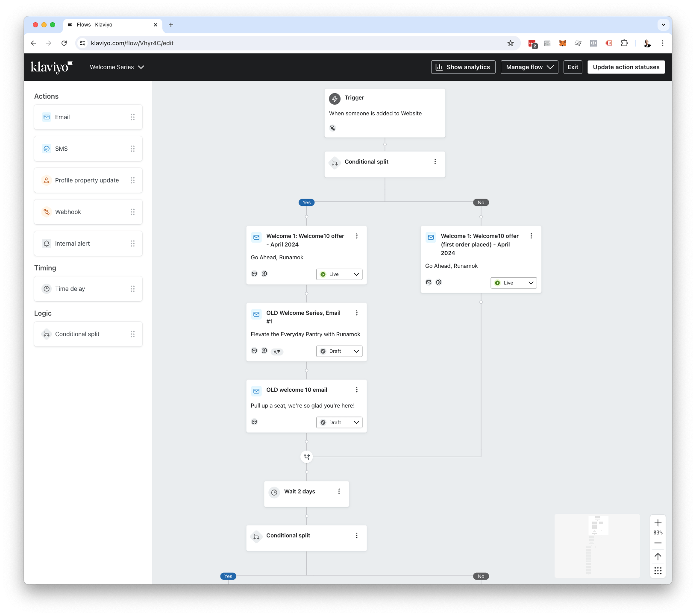The image size is (696, 616).
Task: Zoom out of the flow canvas
Action: (658, 543)
